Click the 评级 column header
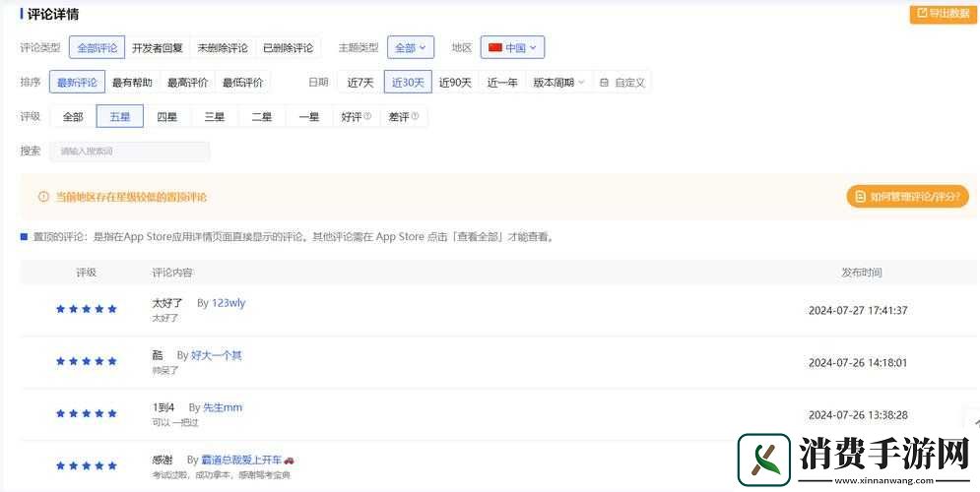 (x=87, y=273)
